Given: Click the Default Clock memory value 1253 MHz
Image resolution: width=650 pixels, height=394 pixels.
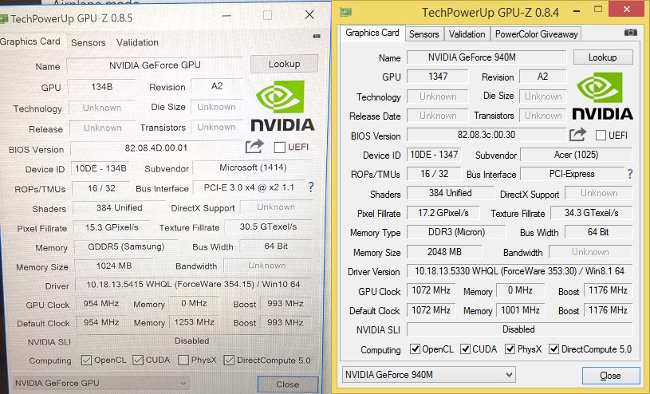Looking at the screenshot, I should tap(194, 322).
